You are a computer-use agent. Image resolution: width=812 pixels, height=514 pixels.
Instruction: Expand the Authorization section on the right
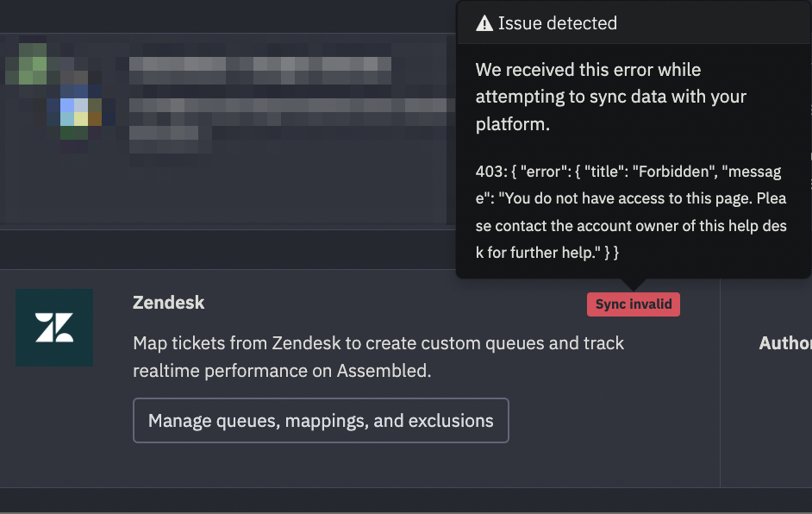(x=783, y=342)
